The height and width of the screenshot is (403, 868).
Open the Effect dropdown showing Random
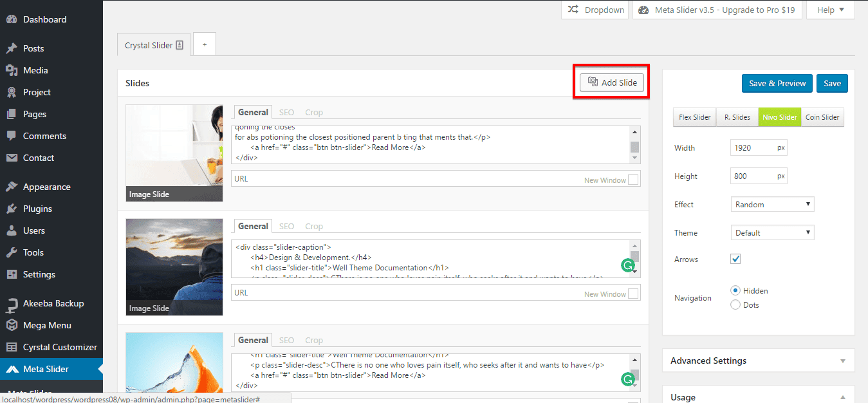pyautogui.click(x=772, y=205)
